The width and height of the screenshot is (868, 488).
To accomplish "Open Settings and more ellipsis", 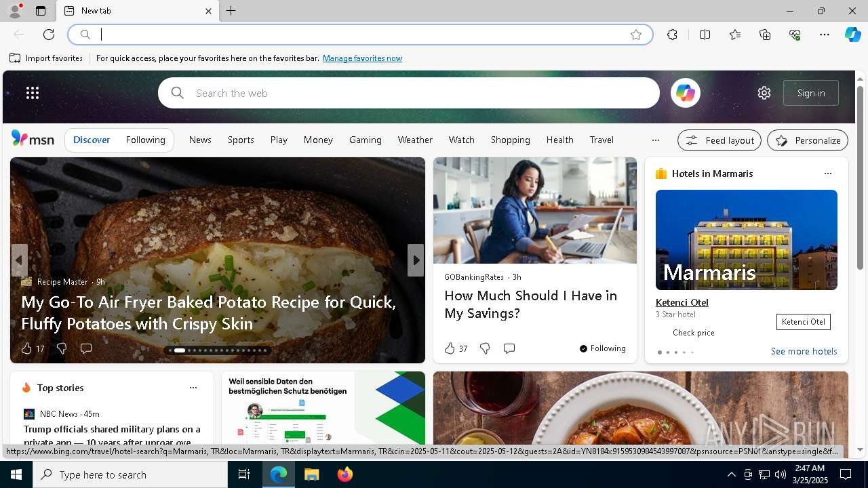I will point(825,35).
